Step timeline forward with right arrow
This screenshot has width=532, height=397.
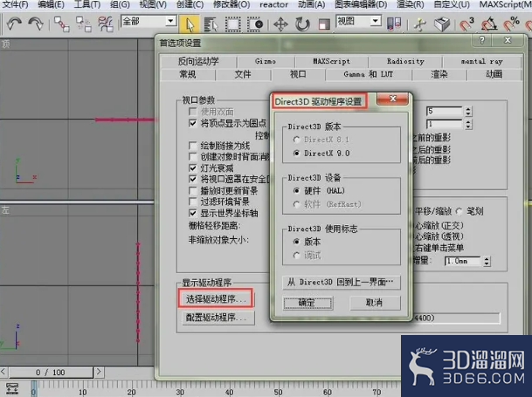pyautogui.click(x=99, y=372)
